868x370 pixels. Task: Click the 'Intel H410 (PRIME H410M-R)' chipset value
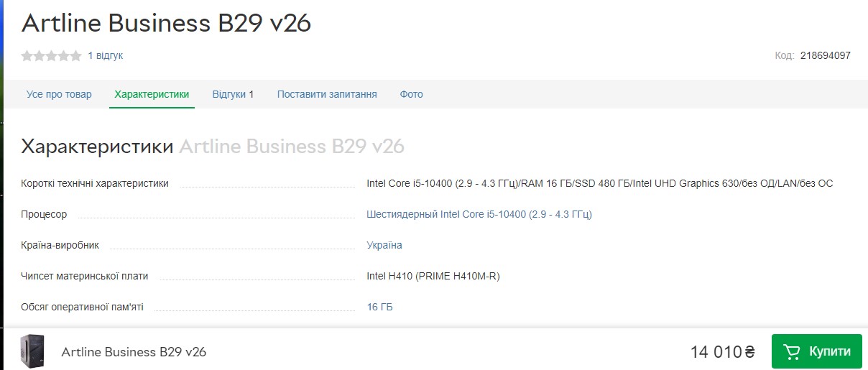[x=433, y=276]
